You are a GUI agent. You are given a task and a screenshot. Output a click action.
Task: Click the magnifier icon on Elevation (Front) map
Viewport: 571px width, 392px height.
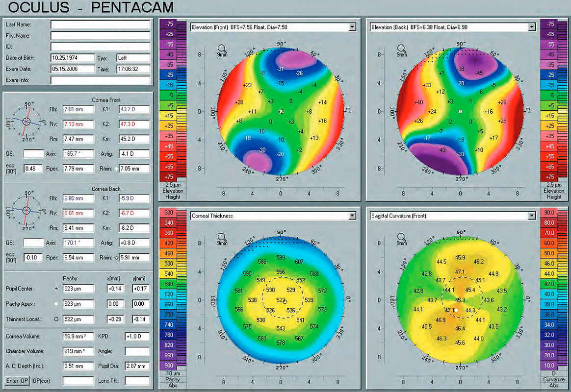click(223, 48)
